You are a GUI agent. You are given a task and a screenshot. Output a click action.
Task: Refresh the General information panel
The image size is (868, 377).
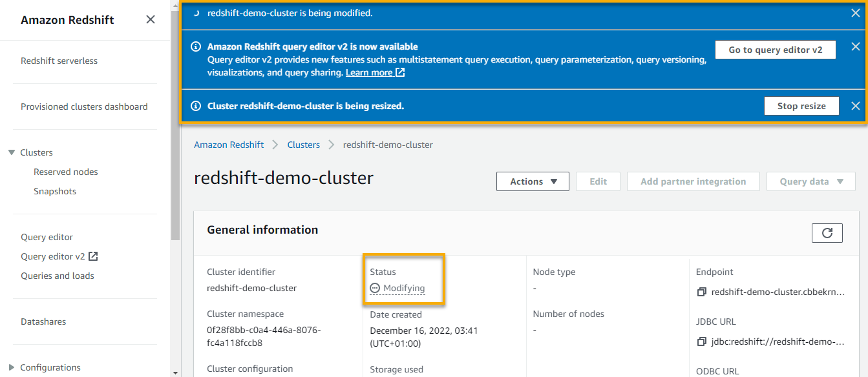[827, 233]
